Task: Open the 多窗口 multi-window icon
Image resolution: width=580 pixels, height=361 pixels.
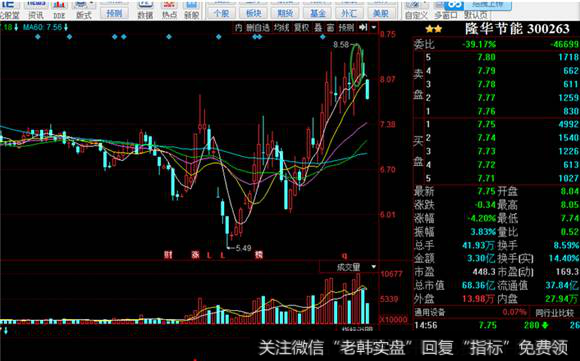Action: [x=445, y=10]
